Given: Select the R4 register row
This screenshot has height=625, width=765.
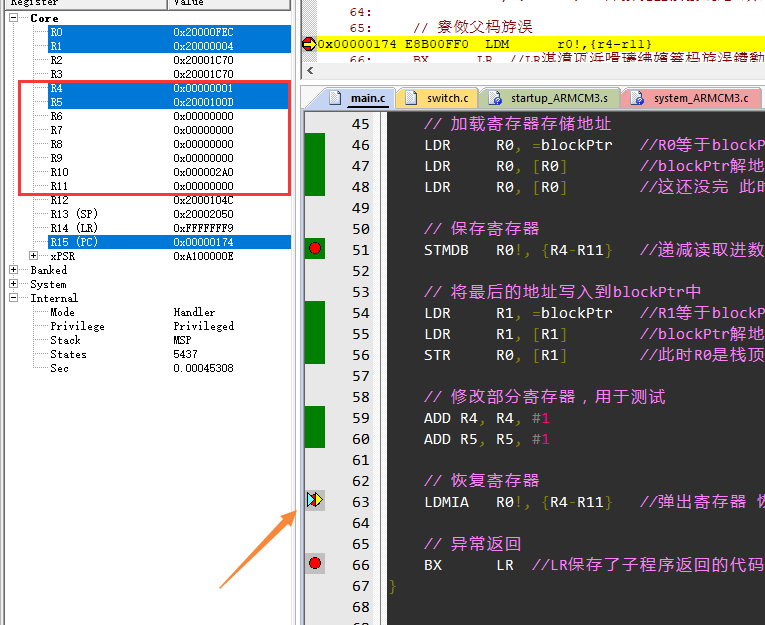Looking at the screenshot, I should pos(169,88).
